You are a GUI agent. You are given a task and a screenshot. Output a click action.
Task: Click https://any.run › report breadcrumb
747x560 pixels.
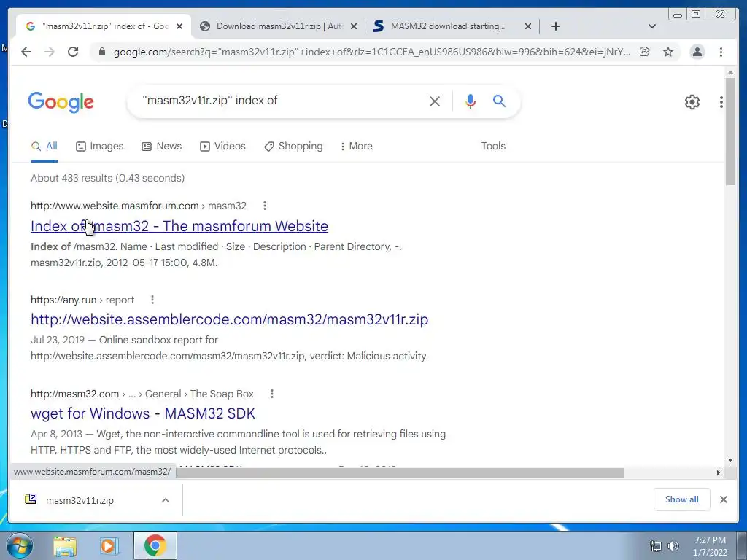pyautogui.click(x=82, y=300)
